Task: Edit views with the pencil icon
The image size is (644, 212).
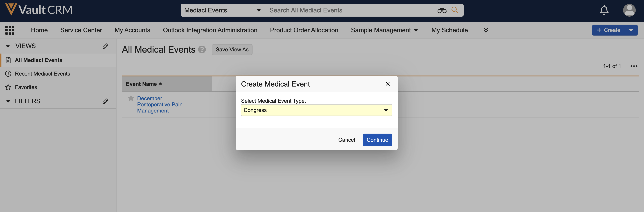Action: (105, 46)
